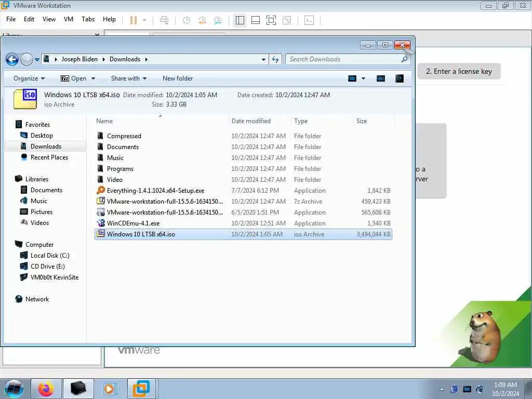The height and width of the screenshot is (399, 532).
Task: Click the change your view icon
Action: (352, 78)
